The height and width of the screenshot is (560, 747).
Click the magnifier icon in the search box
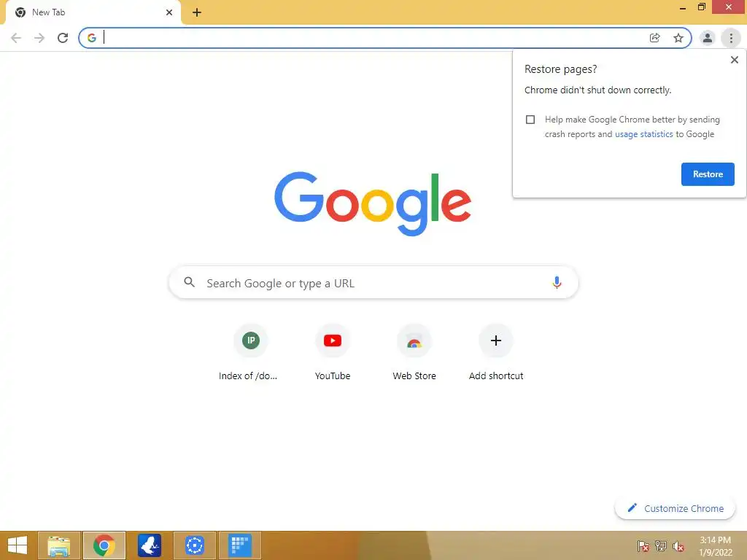point(189,282)
